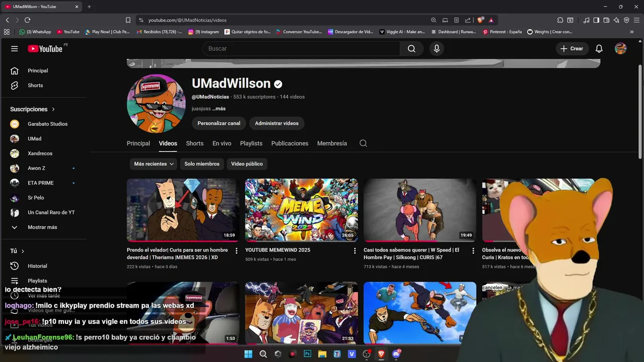Open the YouTube hamburger guide menu
644x362 pixels.
[x=15, y=49]
